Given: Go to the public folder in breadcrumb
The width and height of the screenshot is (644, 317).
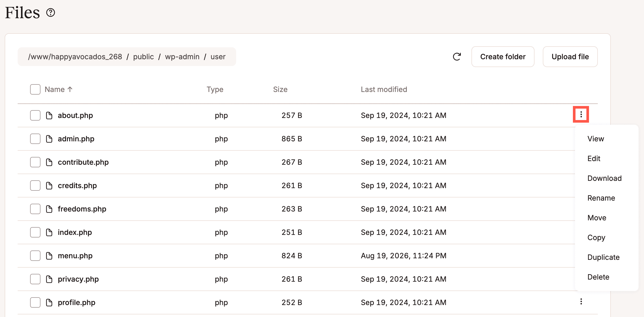Looking at the screenshot, I should 143,57.
